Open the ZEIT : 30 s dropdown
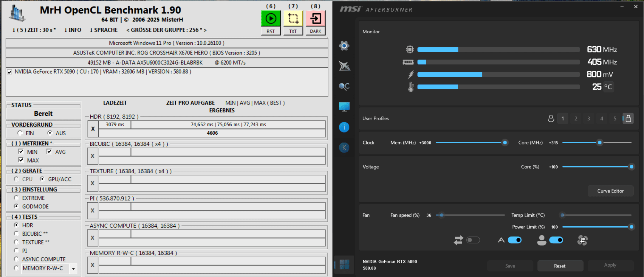Viewport: 644px width, 277px height. (x=34, y=30)
